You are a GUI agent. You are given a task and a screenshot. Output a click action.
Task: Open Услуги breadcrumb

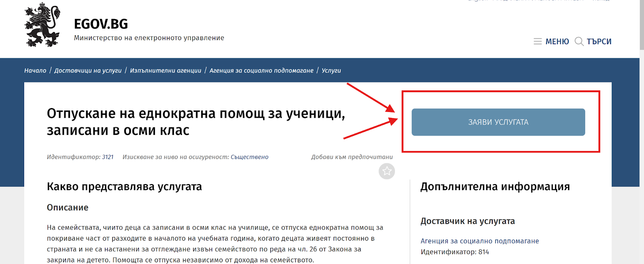tap(331, 70)
